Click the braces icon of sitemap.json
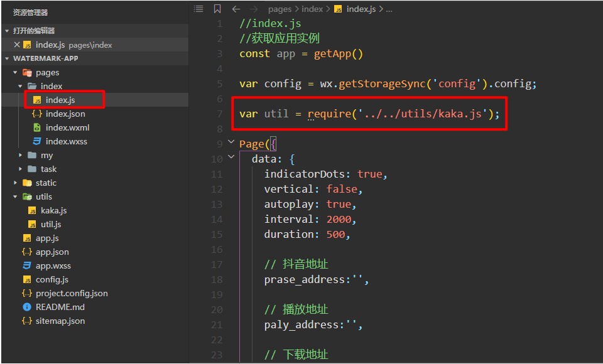 [x=27, y=321]
